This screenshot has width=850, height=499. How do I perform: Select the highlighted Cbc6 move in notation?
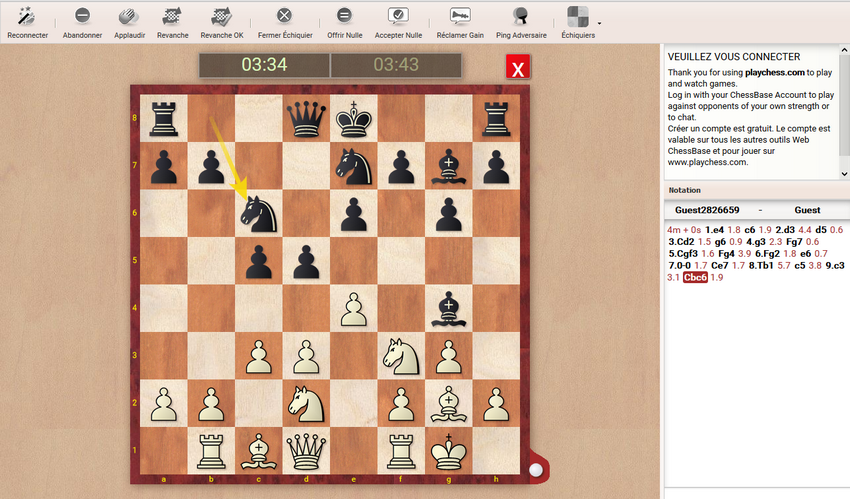coord(695,277)
